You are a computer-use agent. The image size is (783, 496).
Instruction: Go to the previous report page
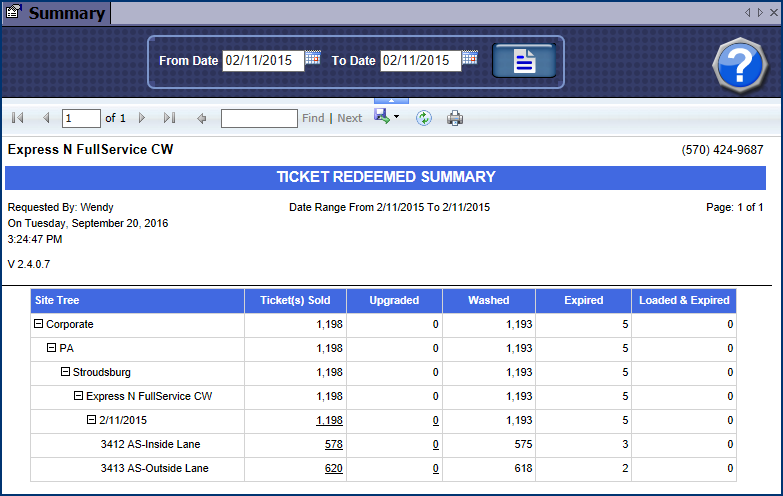point(45,118)
